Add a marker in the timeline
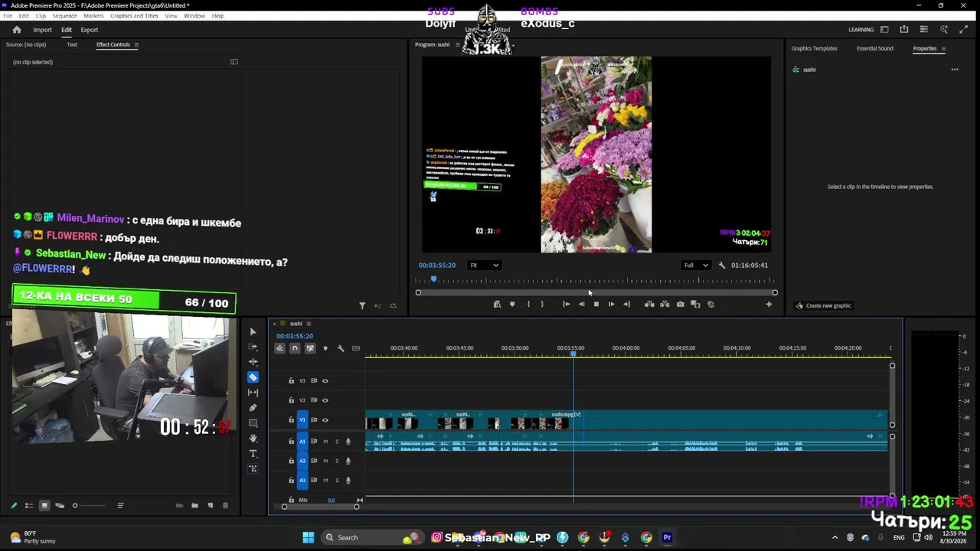The width and height of the screenshot is (980, 551). (325, 348)
